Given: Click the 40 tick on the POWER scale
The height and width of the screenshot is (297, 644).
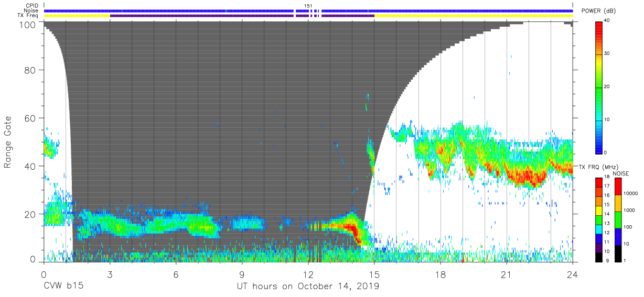Looking at the screenshot, I should (x=607, y=20).
